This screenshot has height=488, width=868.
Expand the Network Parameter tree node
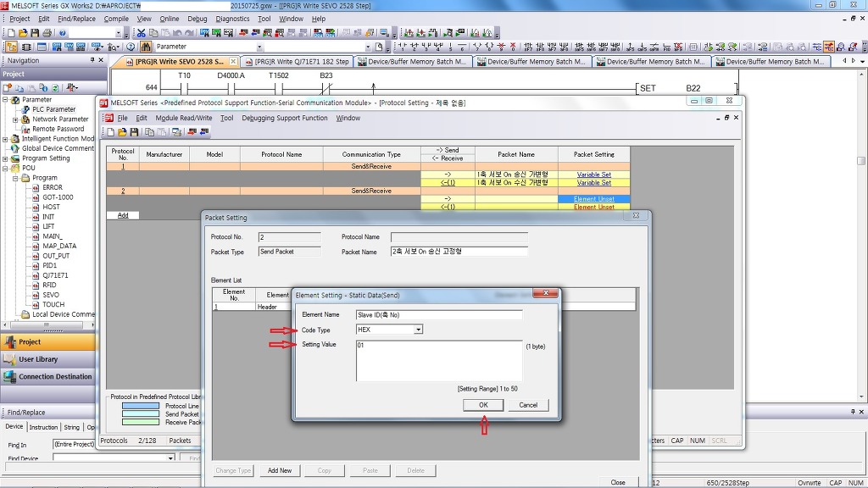15,119
